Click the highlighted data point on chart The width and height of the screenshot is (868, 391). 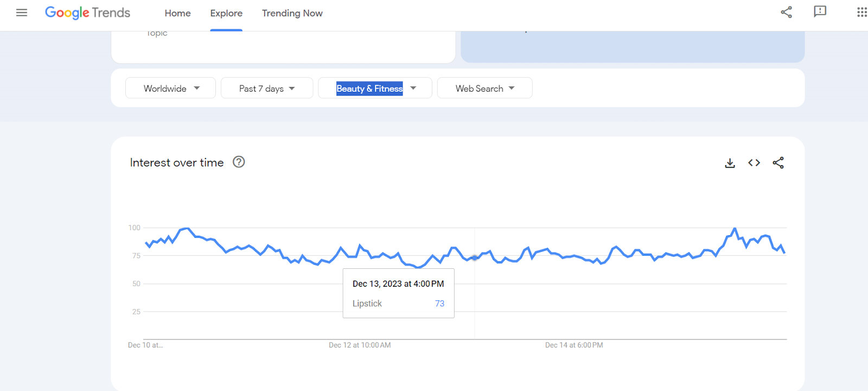click(x=475, y=257)
